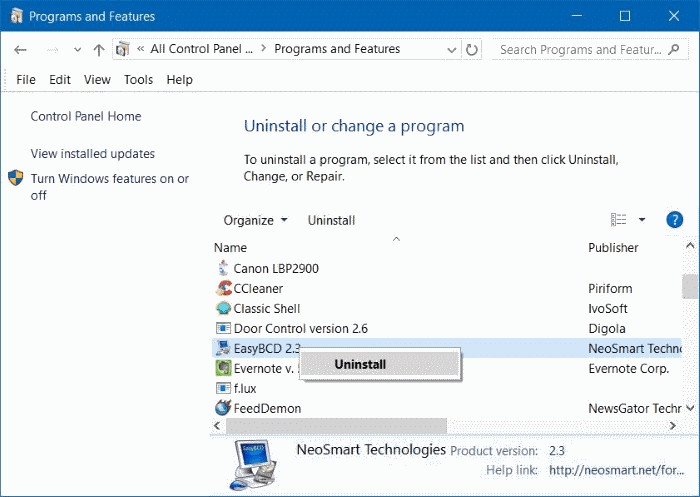Click the Search Programs and Features box
The height and width of the screenshot is (497, 700).
click(x=580, y=49)
